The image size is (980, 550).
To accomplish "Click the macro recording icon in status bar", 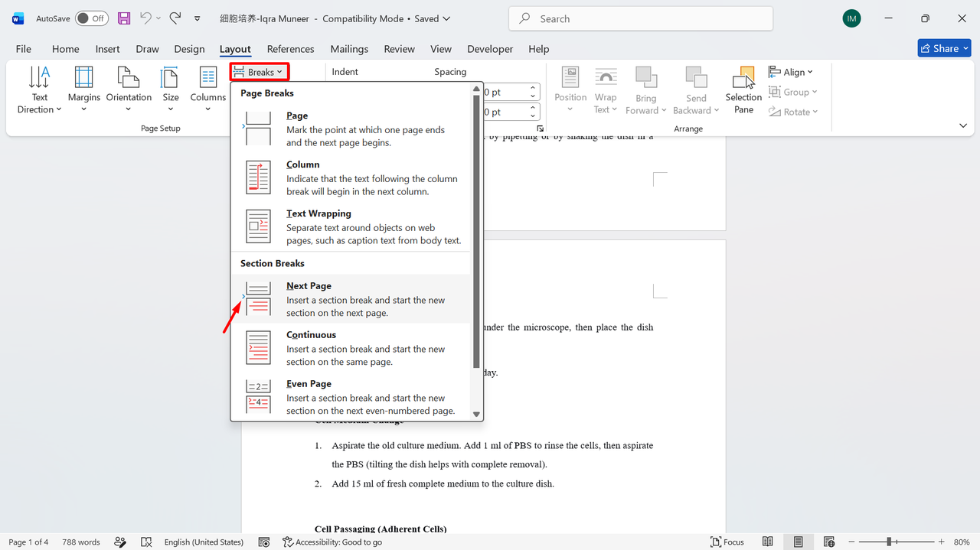I will (x=264, y=542).
